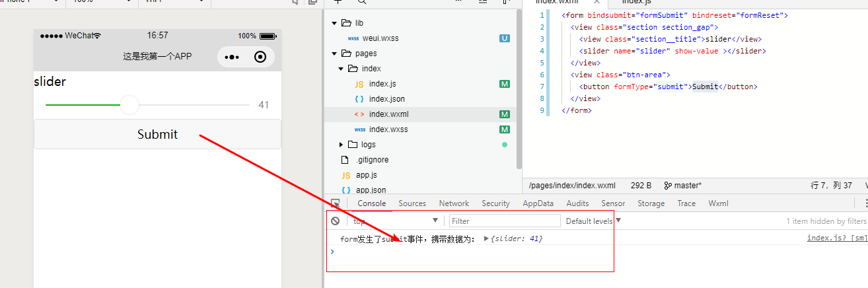Click the simulator's circular close capsule button
The image size is (868, 288).
(260, 57)
